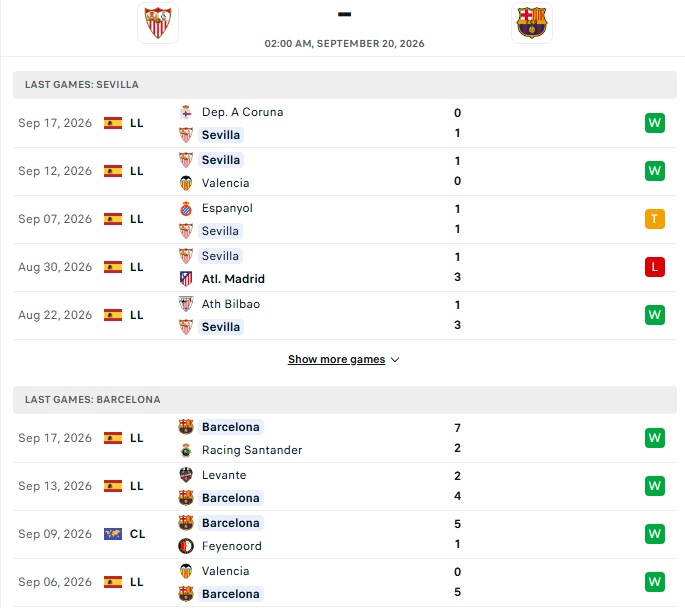The width and height of the screenshot is (685, 608).
Task: Open the orange T draw result badge
Action: (x=654, y=219)
